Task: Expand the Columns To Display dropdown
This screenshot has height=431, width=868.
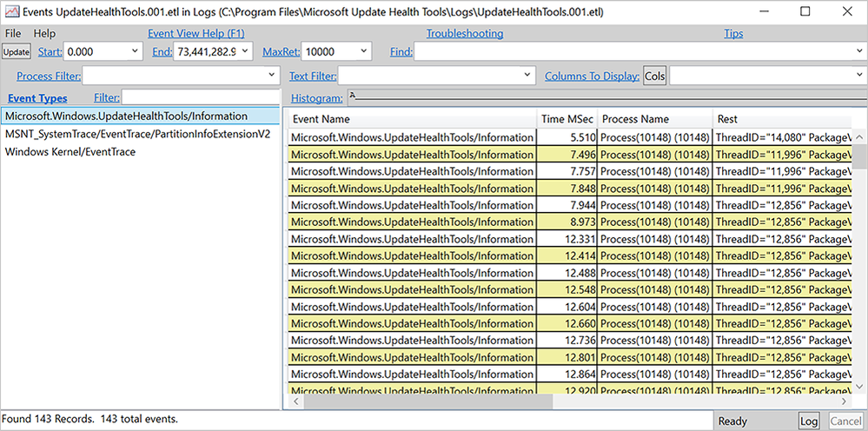Action: point(859,75)
